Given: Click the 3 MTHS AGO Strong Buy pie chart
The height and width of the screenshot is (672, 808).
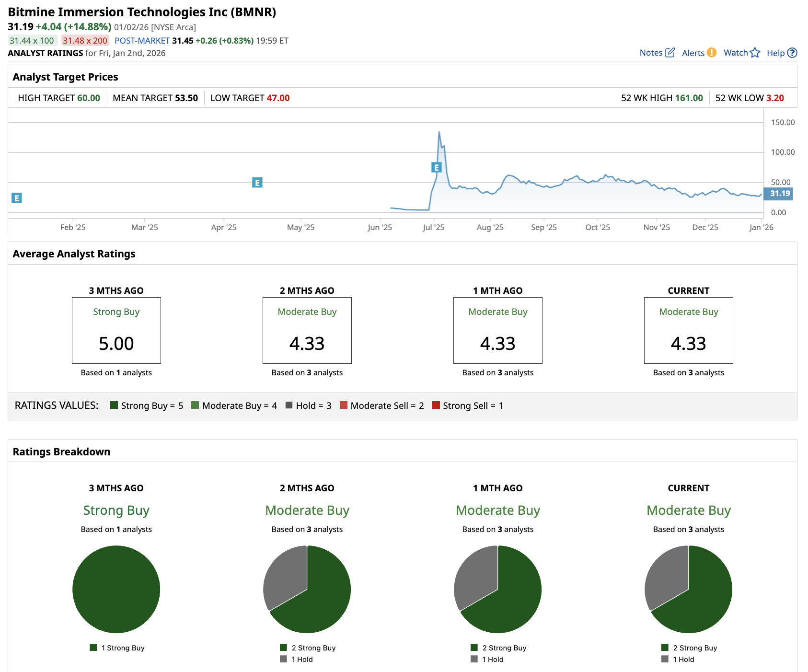Looking at the screenshot, I should pyautogui.click(x=116, y=589).
